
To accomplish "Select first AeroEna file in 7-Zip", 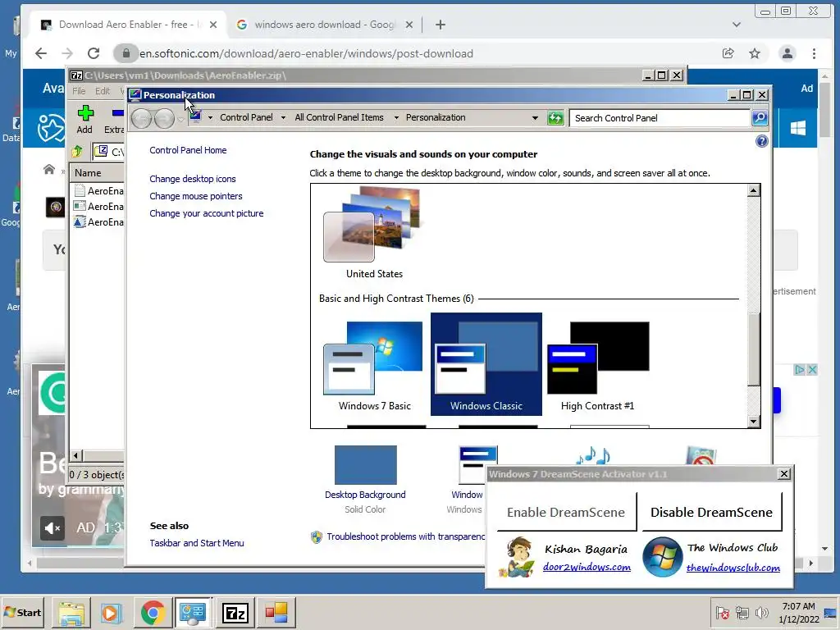I will tap(99, 190).
